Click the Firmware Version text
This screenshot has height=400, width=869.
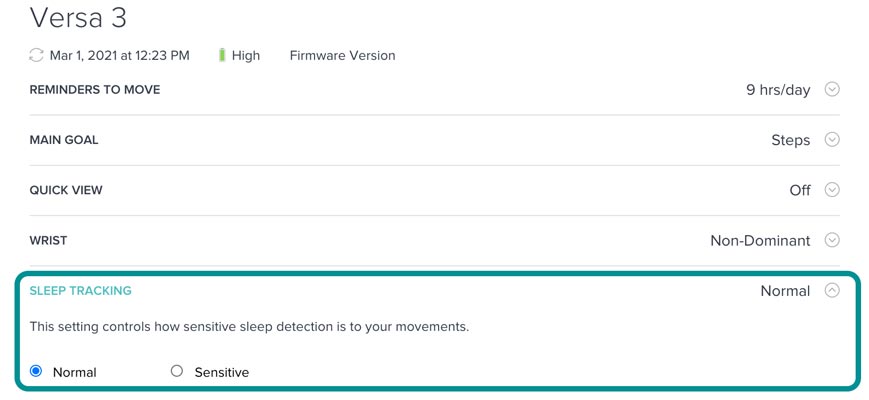342,56
